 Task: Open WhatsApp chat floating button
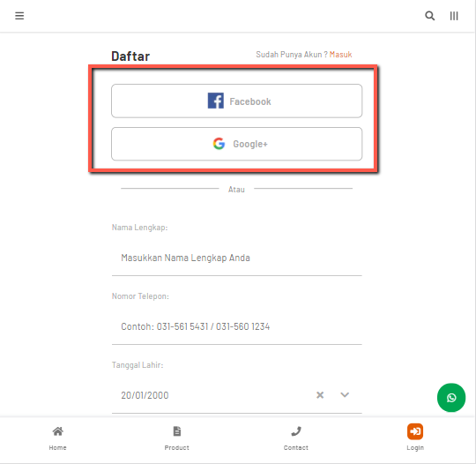451,398
